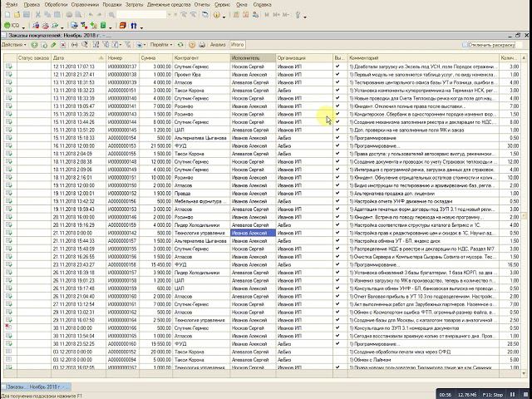Click the green Refresh list icon

tap(180, 45)
